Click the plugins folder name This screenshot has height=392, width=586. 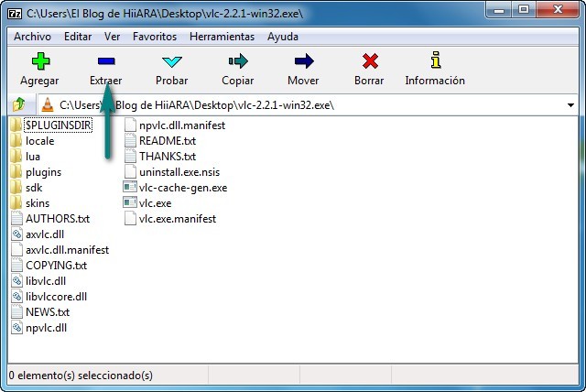click(43, 172)
